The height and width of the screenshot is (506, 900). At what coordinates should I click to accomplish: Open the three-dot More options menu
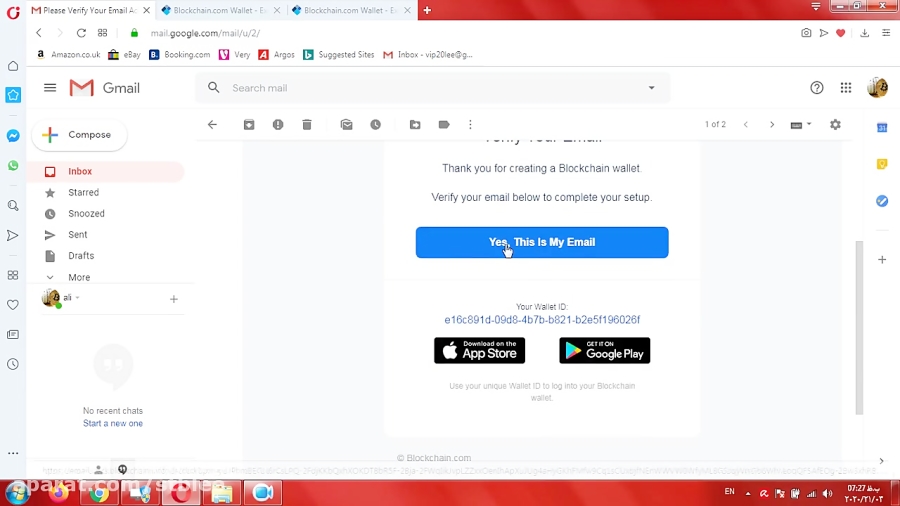(470, 124)
